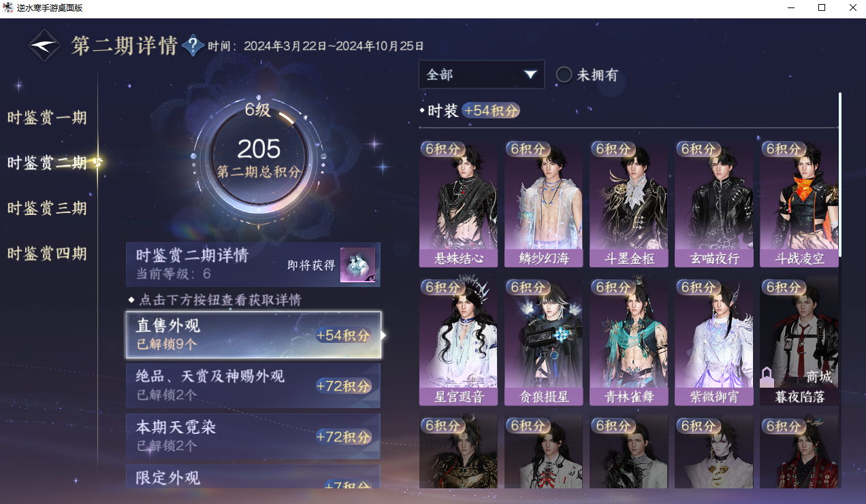Click the back arrow diamond icon
Image resolution: width=866 pixels, height=504 pixels.
coord(44,46)
